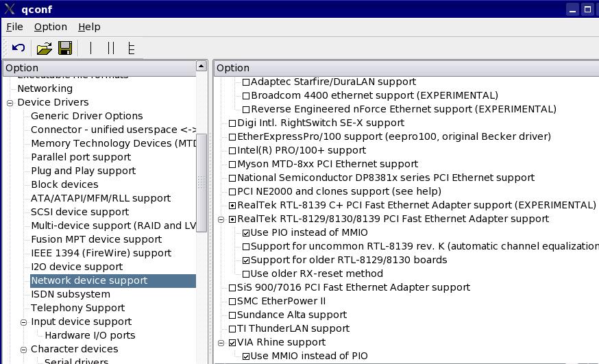The height and width of the screenshot is (364, 599).
Task: Select Plug and Play support
Action: click(x=84, y=171)
